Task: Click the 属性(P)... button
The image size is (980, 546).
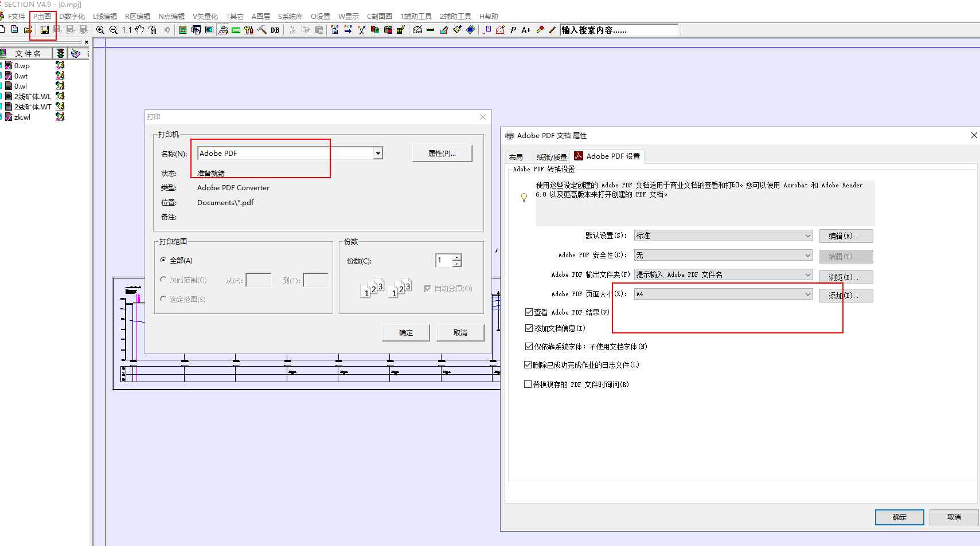Action: tap(442, 154)
